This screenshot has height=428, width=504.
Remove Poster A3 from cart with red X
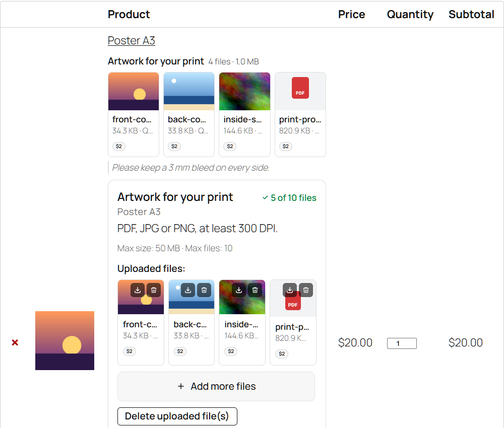tap(15, 342)
